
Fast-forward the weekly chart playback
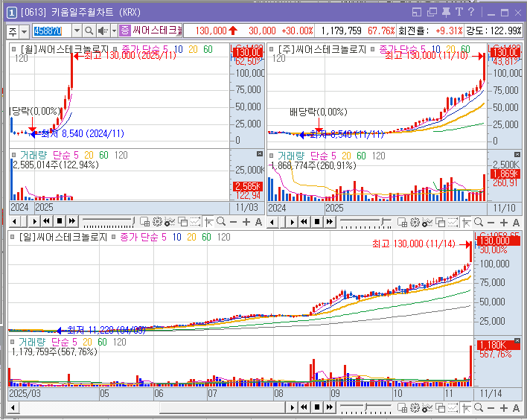point(330,222)
